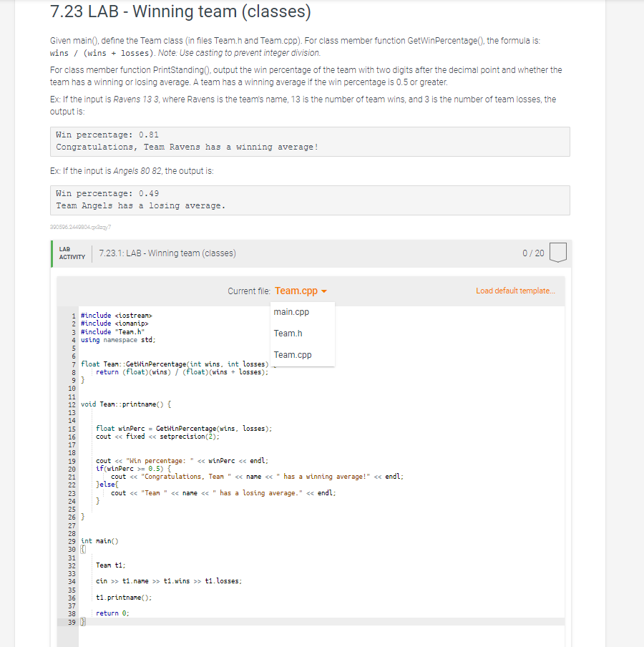Screen dimensions: 644x647
Task: Click the example output Win percentage: 0.49
Action: (x=107, y=193)
